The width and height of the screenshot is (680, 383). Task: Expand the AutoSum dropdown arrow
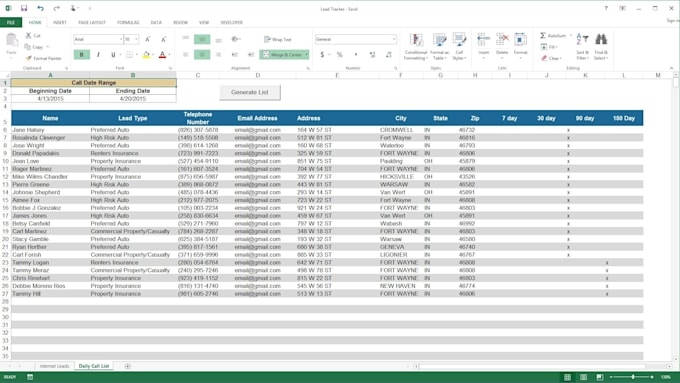pyautogui.click(x=571, y=36)
